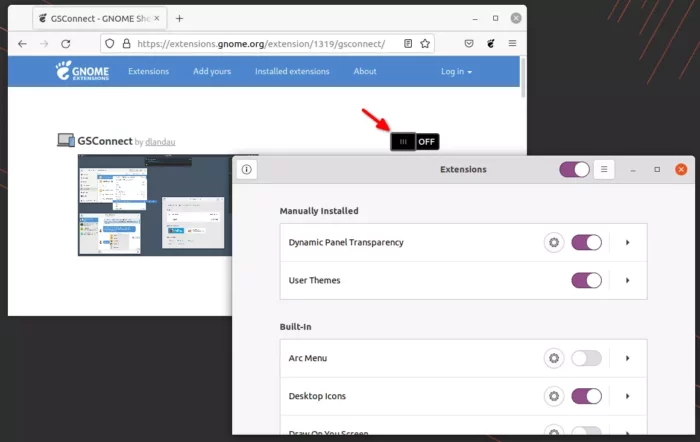700x442 pixels.
Task: Disable Dynamic Panel Transparency extension
Action: click(587, 242)
